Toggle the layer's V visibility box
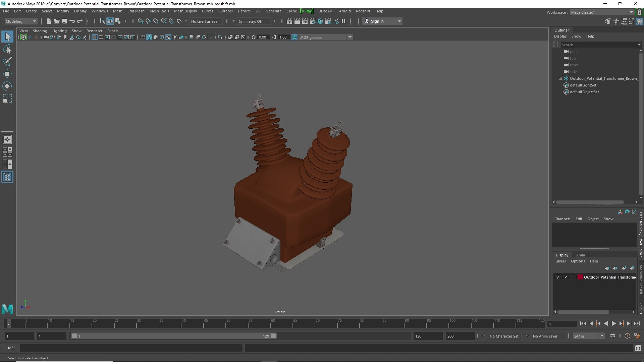The height and width of the screenshot is (362, 644). click(557, 277)
